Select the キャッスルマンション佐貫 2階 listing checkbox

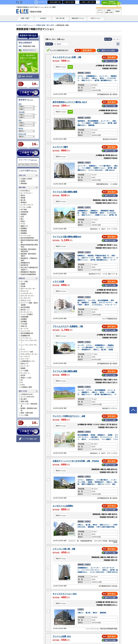tap(48, 76)
